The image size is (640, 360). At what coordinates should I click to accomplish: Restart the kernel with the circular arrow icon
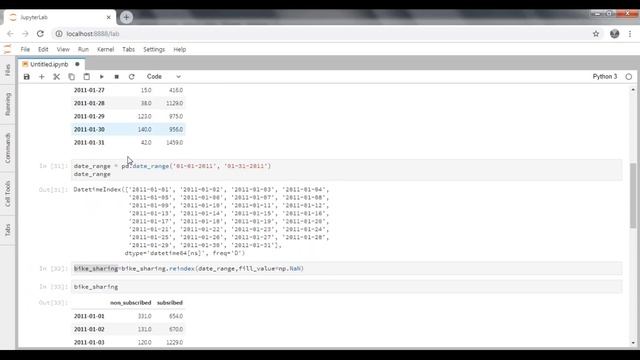tap(131, 77)
